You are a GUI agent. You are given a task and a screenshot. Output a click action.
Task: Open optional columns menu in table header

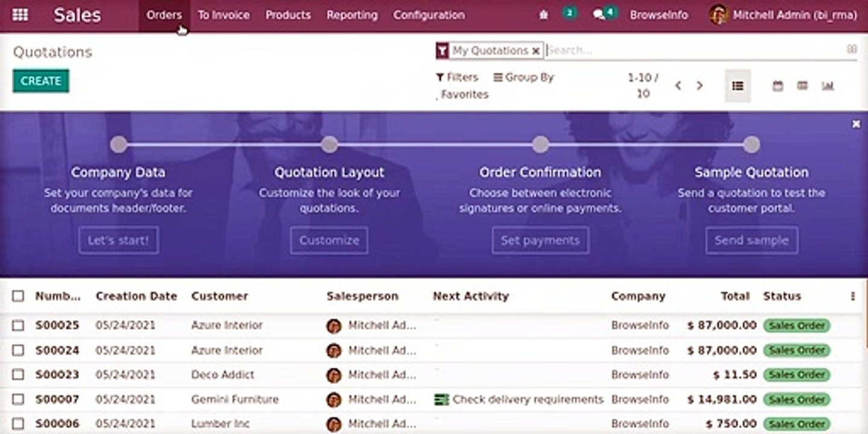pyautogui.click(x=852, y=296)
